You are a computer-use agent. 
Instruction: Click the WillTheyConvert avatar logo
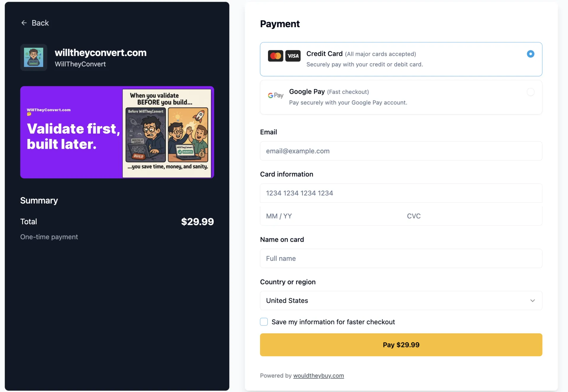click(x=33, y=57)
